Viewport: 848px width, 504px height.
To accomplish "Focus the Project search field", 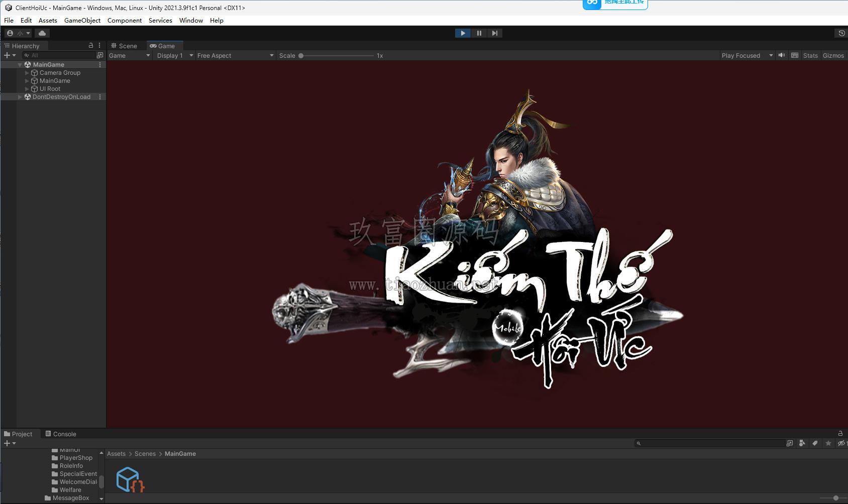I will [710, 443].
